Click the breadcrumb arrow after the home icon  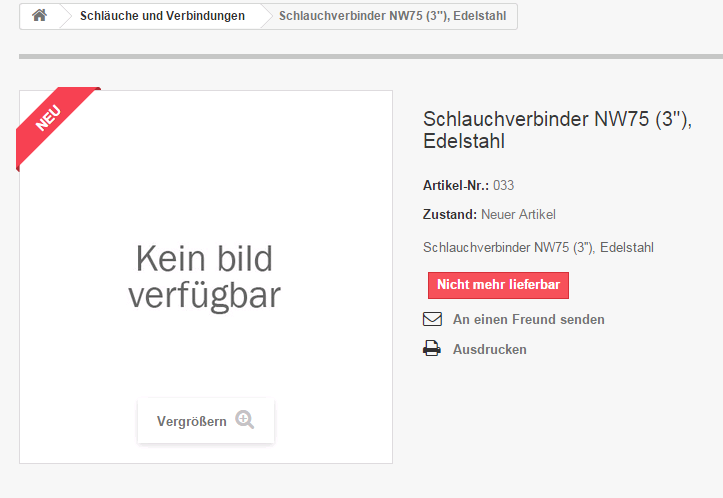coord(65,16)
